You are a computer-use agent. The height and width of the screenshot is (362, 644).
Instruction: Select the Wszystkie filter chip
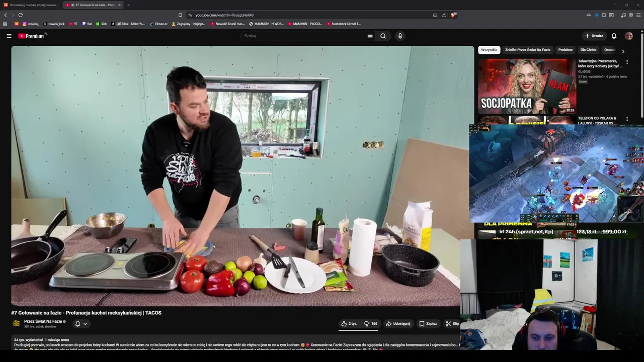point(489,50)
